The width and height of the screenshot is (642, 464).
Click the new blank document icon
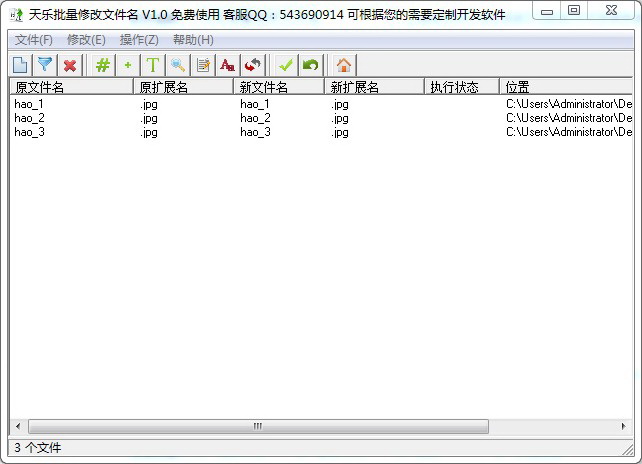[20, 65]
